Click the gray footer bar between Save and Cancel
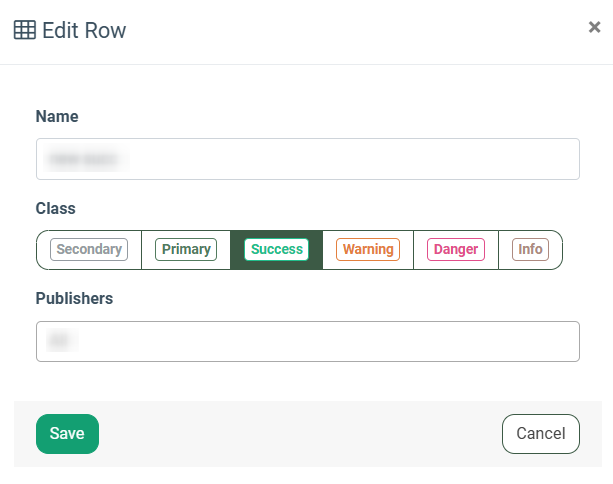613x484 pixels. 300,434
